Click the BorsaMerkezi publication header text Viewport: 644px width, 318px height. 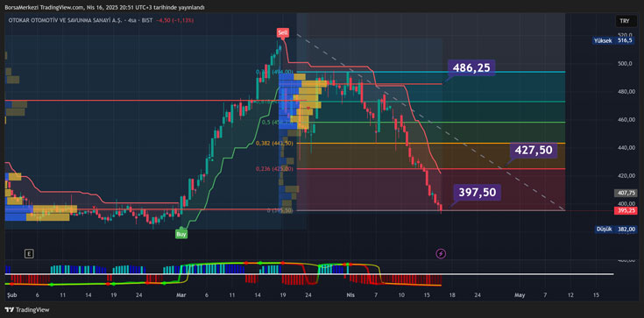coord(104,7)
